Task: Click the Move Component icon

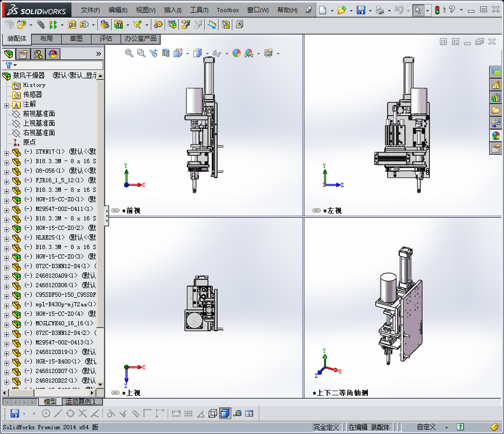Action: [x=84, y=24]
